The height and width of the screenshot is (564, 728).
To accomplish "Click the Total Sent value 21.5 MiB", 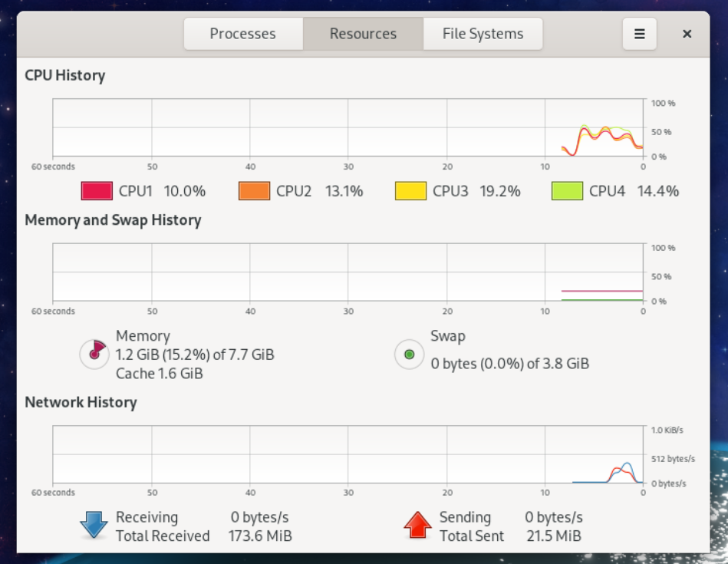I will [553, 536].
